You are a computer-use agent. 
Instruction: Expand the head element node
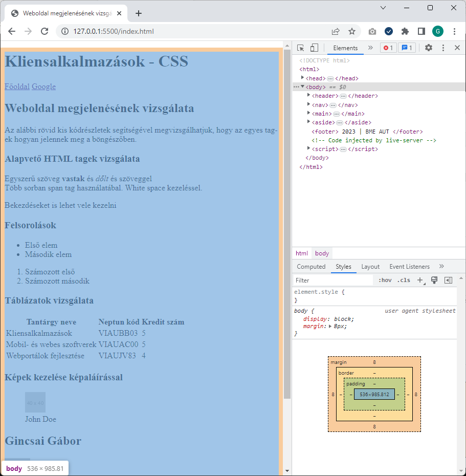[x=302, y=78]
